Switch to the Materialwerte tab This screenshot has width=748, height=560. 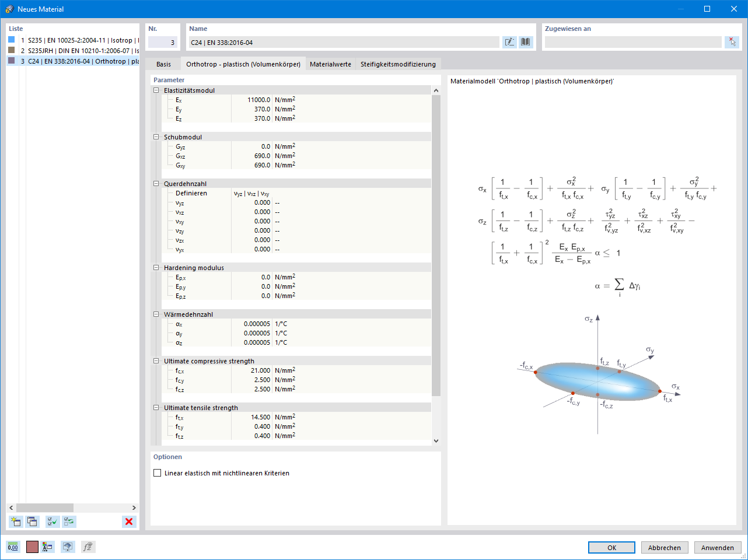pos(330,64)
